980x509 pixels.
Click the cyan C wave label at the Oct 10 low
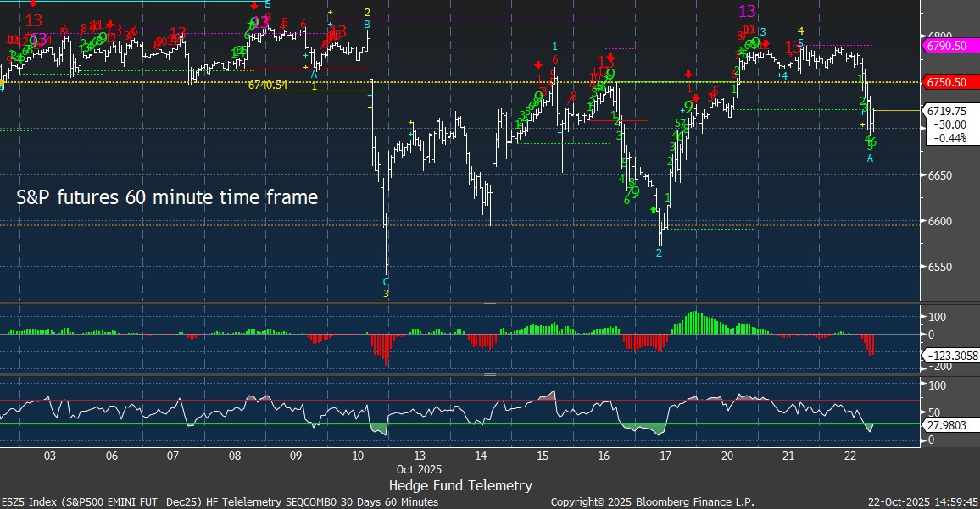pyautogui.click(x=386, y=281)
